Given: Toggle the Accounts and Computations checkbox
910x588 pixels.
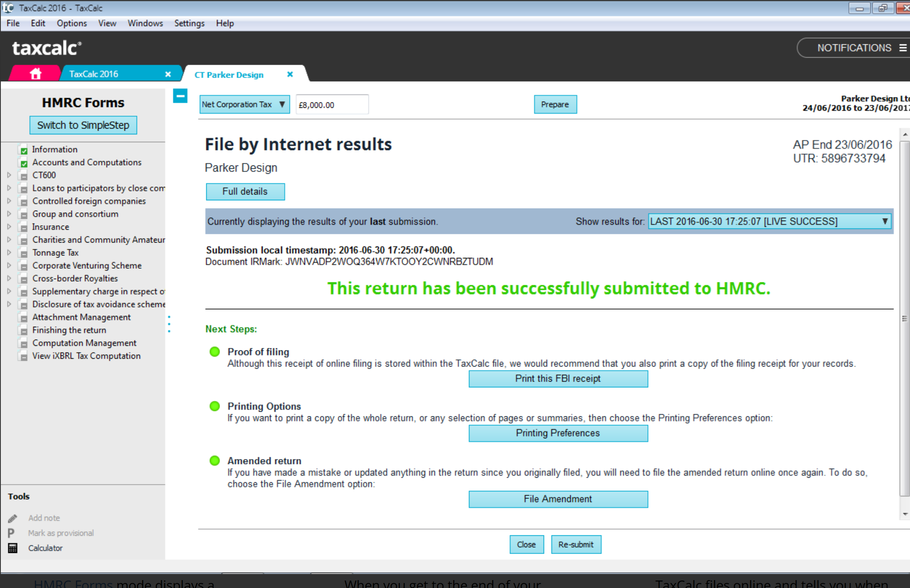Looking at the screenshot, I should coord(24,163).
